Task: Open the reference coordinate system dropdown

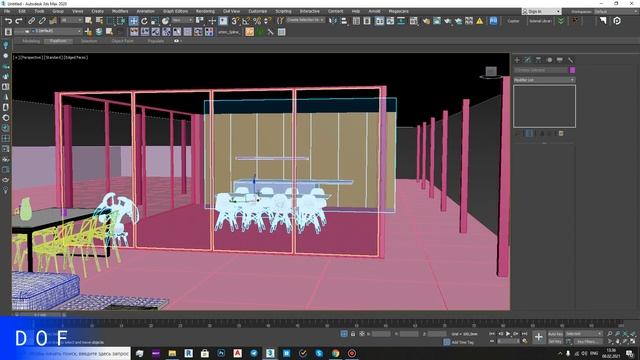Action: (x=182, y=20)
